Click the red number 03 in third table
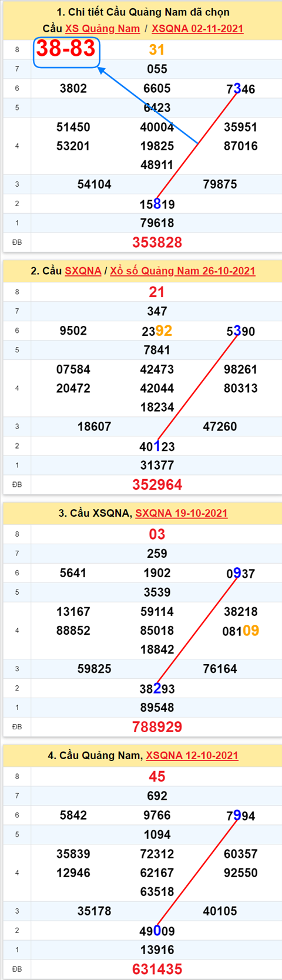 tap(157, 534)
